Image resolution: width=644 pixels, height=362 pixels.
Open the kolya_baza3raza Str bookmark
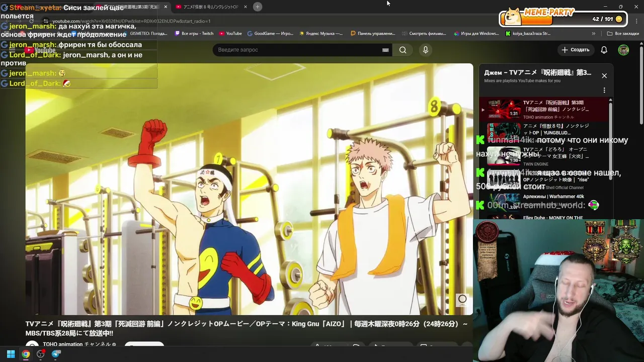click(528, 34)
